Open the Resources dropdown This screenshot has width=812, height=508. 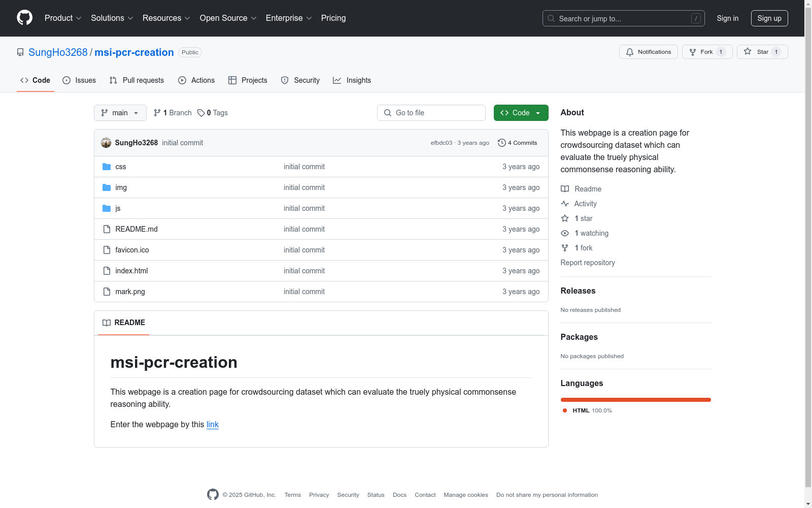[166, 18]
